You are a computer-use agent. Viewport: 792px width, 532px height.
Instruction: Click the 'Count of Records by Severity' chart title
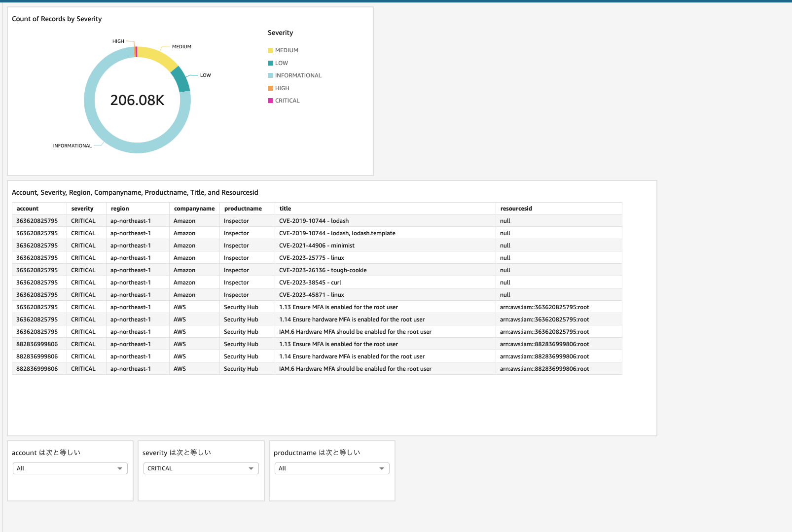[57, 19]
